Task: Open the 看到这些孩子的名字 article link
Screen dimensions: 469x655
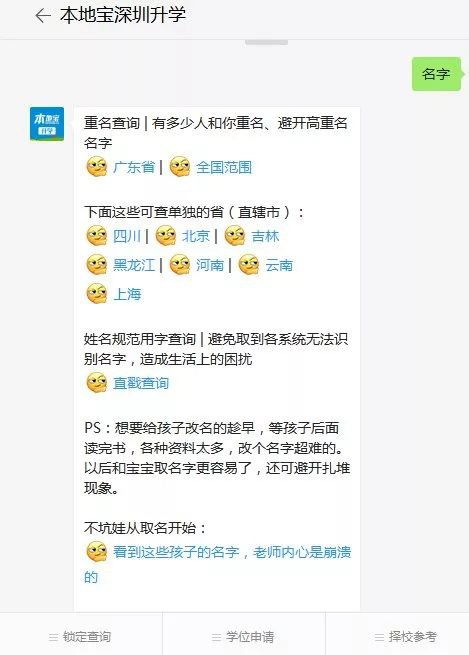Action: 218,564
